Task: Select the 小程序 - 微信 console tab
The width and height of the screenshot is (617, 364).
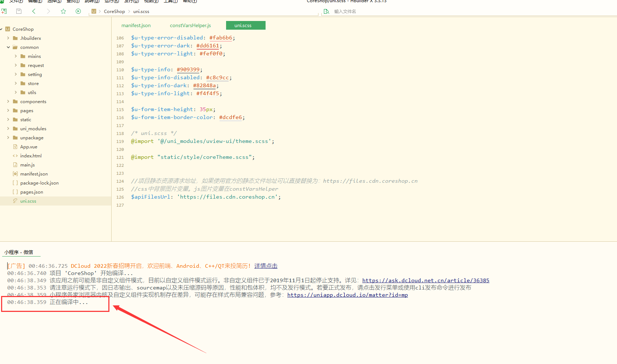Action: [x=19, y=252]
